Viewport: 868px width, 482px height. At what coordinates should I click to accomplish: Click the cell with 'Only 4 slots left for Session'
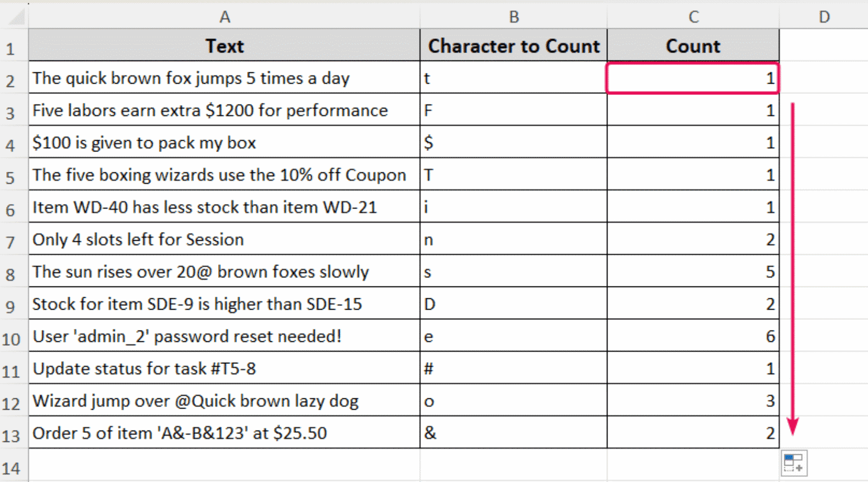224,240
